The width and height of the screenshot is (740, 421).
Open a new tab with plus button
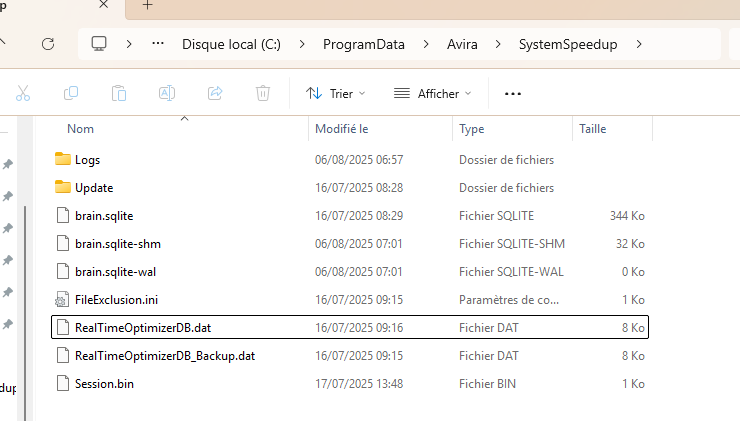[x=147, y=5]
